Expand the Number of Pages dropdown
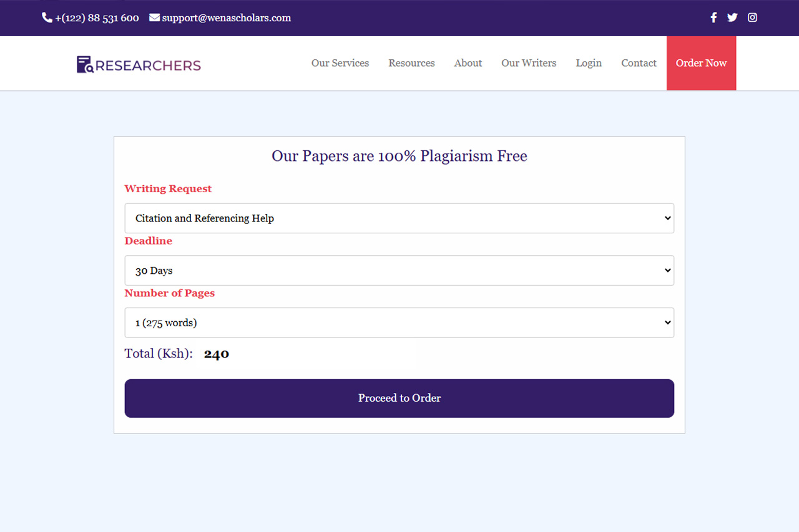This screenshot has width=799, height=532. 399,322
